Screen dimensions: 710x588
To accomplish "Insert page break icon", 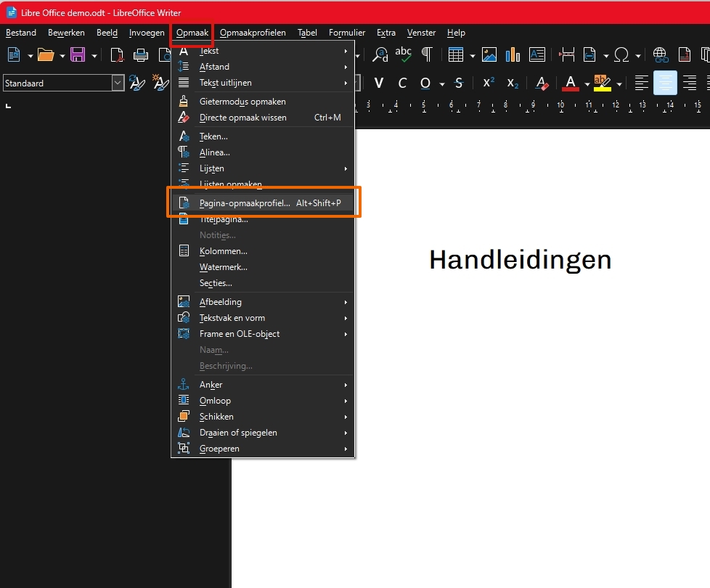I will click(x=566, y=54).
